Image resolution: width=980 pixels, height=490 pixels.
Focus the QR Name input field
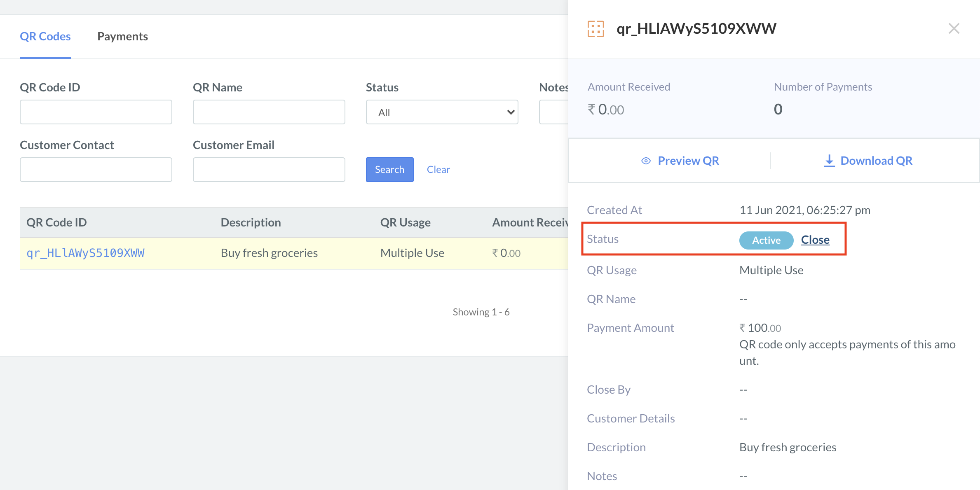click(x=269, y=112)
